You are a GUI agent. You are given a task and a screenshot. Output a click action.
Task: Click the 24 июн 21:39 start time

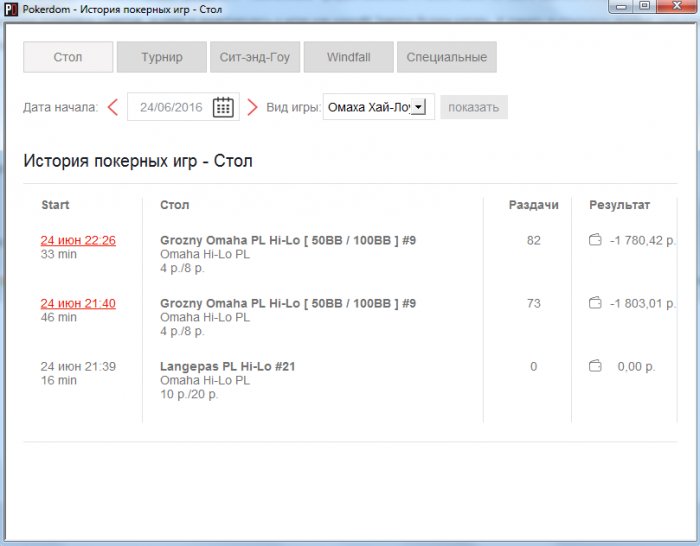coord(78,367)
